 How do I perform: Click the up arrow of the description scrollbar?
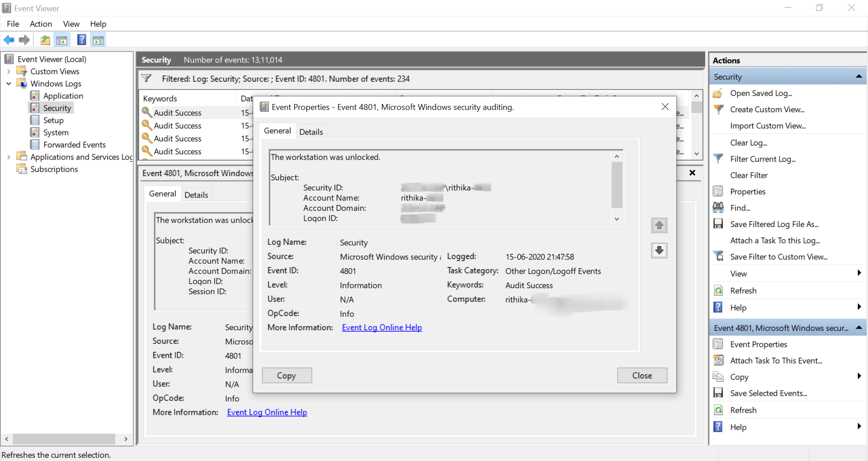click(x=617, y=157)
